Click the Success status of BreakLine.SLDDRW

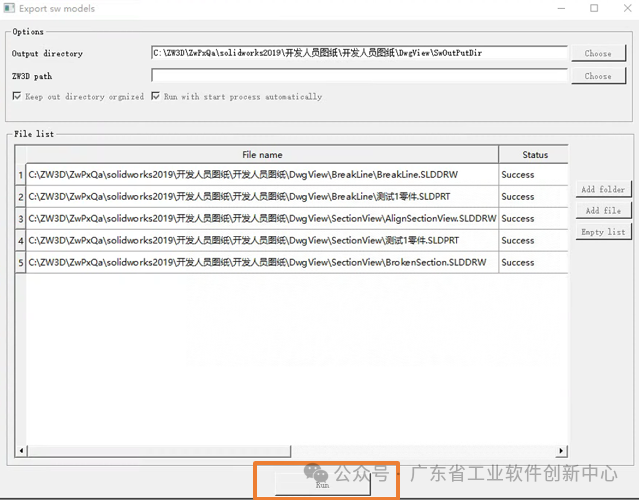point(533,175)
